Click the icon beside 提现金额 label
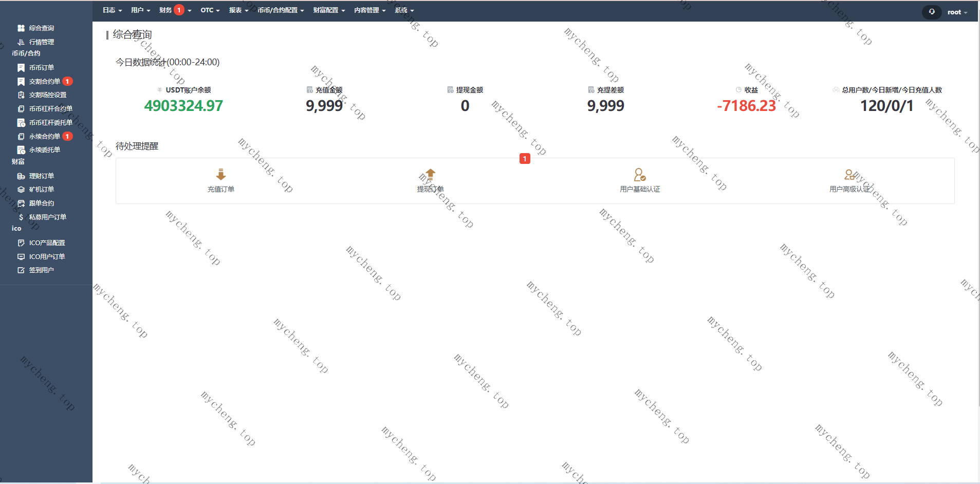980x484 pixels. [x=451, y=90]
